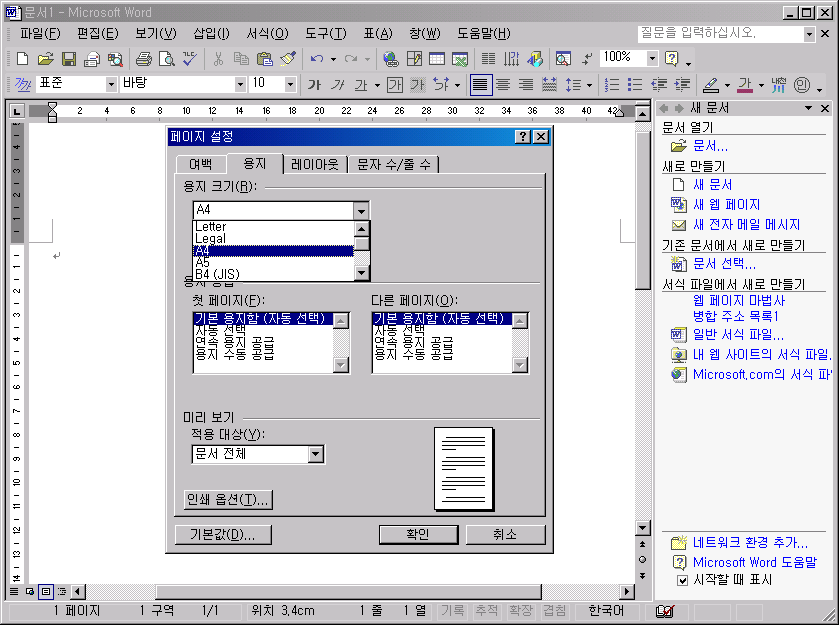Click the Bulleted list icon

(635, 85)
